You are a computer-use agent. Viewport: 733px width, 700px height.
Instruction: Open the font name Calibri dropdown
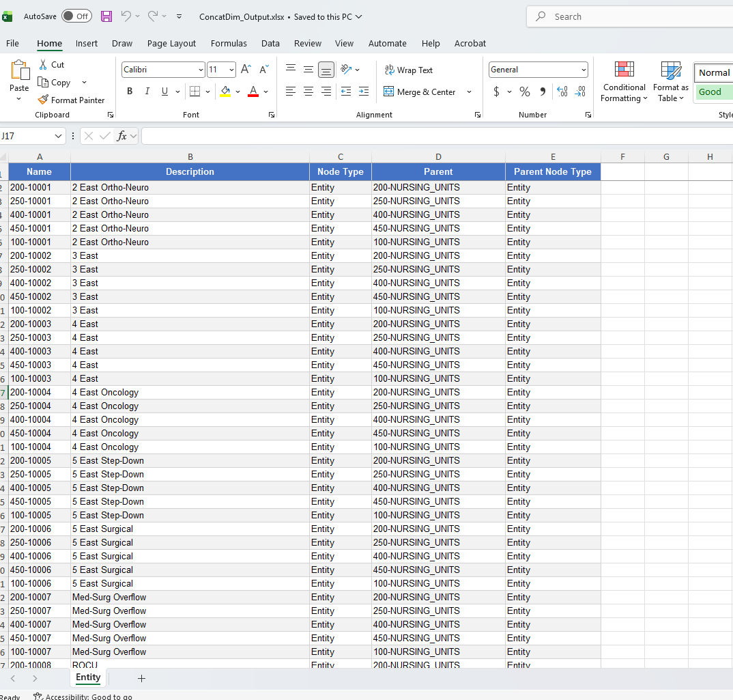[x=201, y=70]
